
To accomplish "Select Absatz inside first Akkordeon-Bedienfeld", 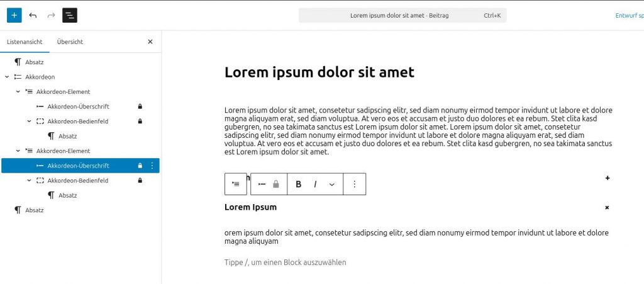I will click(80, 136).
